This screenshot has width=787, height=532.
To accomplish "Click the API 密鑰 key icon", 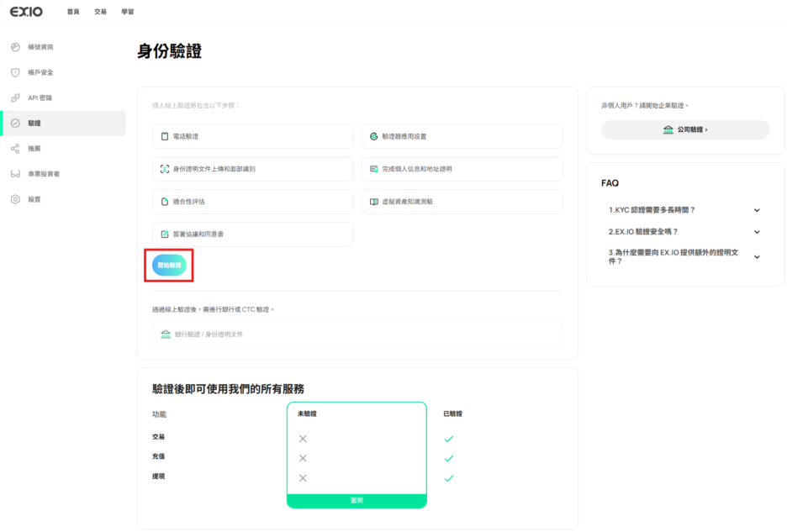I will point(15,97).
